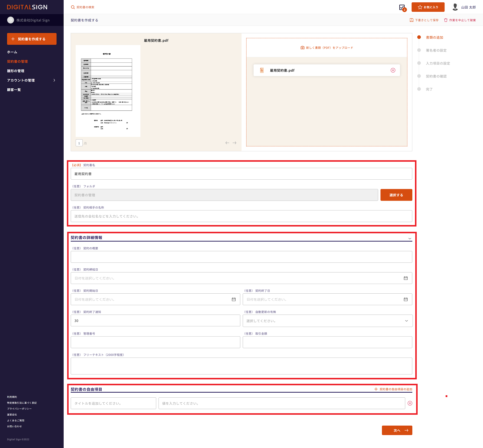Click the 次へ button to proceed
Screen dimensions: 483x448
[x=397, y=430]
